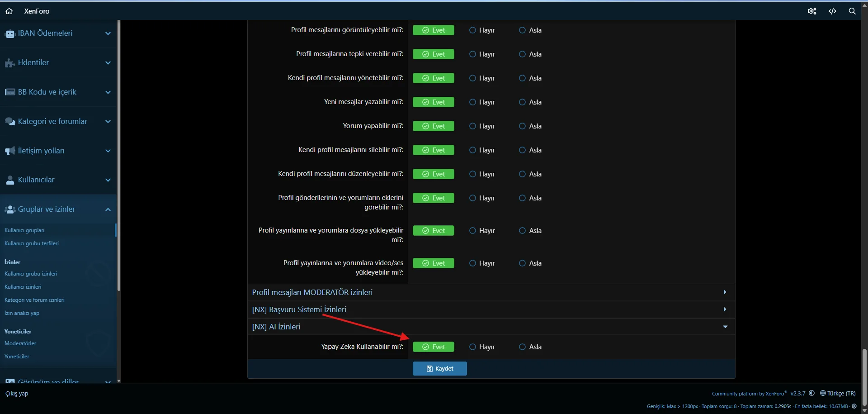Select Hayır for Yapay Zeka Kullanabilir mi
Image resolution: width=868 pixels, height=414 pixels.
tap(473, 347)
